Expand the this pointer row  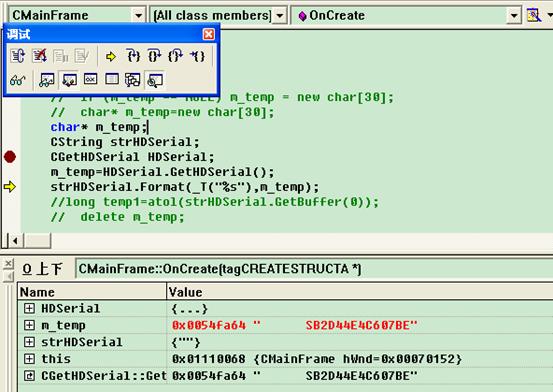[x=29, y=359]
